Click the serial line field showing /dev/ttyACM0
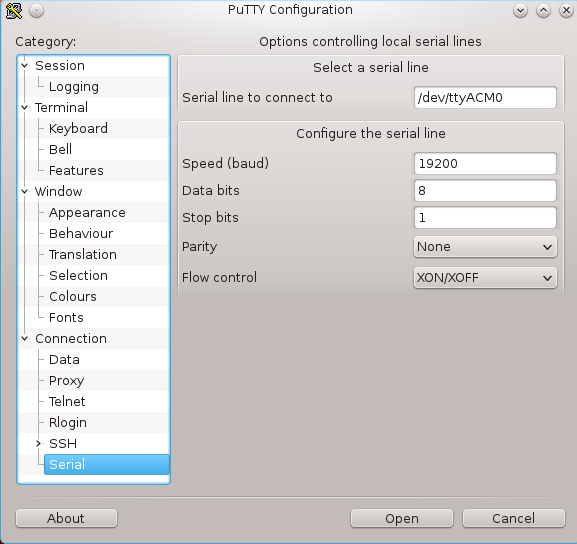 click(x=485, y=98)
